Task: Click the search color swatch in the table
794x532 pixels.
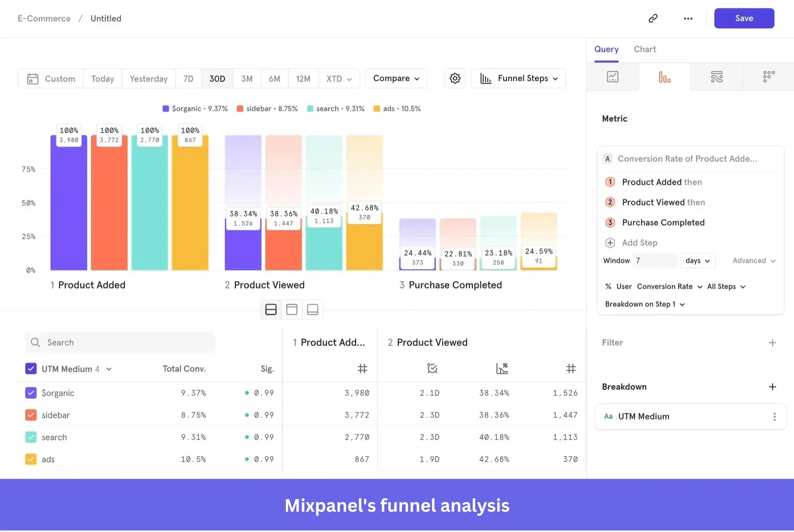Action: [31, 437]
